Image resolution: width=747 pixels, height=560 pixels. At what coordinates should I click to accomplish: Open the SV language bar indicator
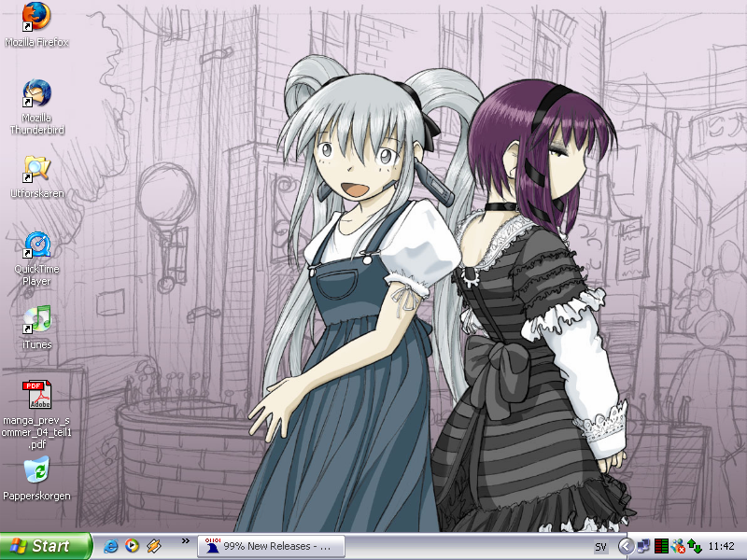(x=600, y=547)
